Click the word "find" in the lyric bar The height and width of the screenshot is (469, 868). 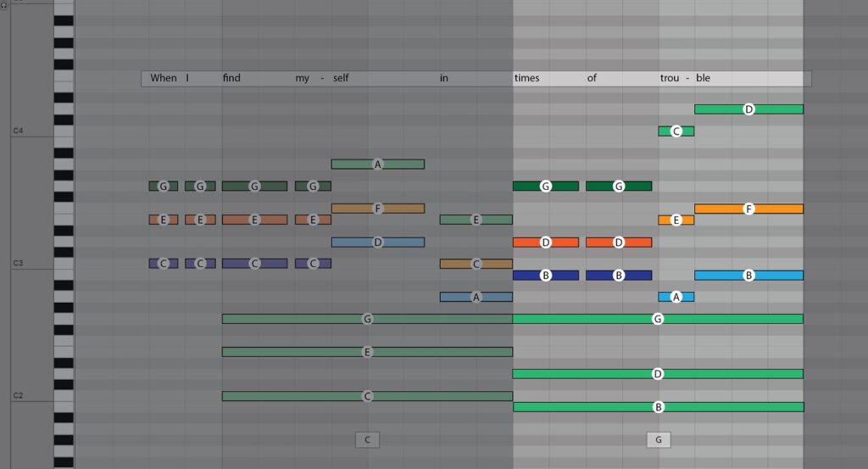(231, 79)
